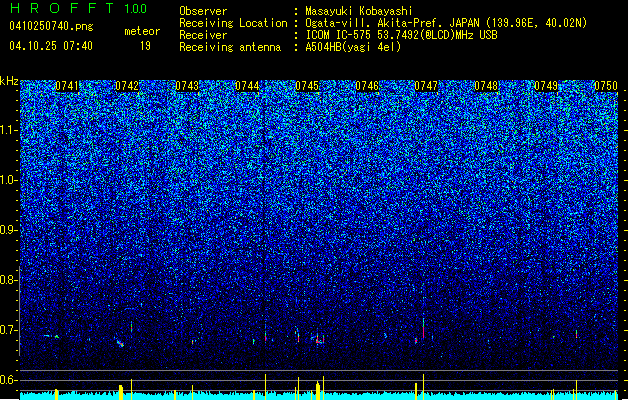Click the 'Receiving Location' label
629x400 pixels.
click(x=233, y=23)
